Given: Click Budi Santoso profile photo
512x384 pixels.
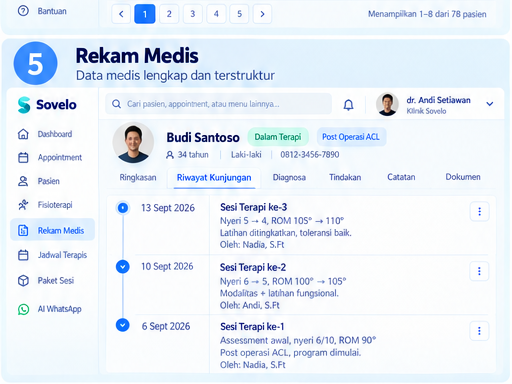Looking at the screenshot, I should click(x=133, y=143).
